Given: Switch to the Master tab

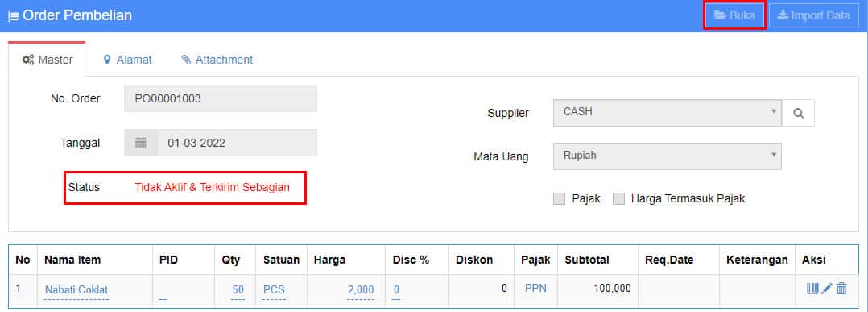Looking at the screenshot, I should 47,60.
